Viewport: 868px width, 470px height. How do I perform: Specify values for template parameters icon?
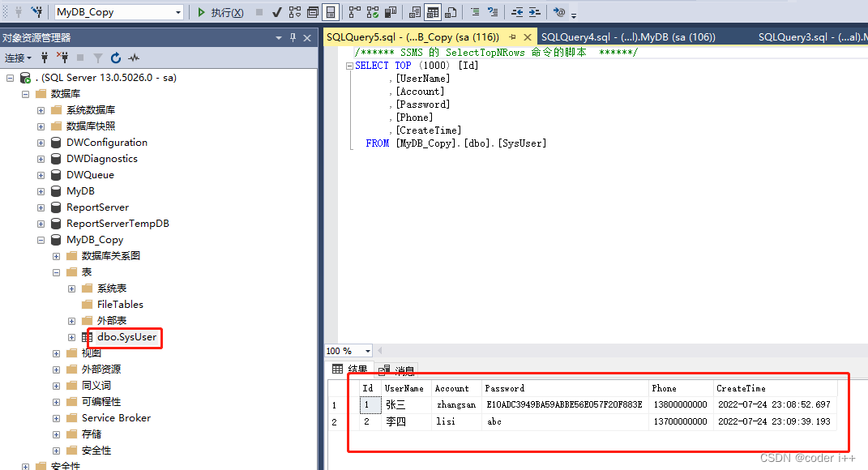pyautogui.click(x=559, y=12)
